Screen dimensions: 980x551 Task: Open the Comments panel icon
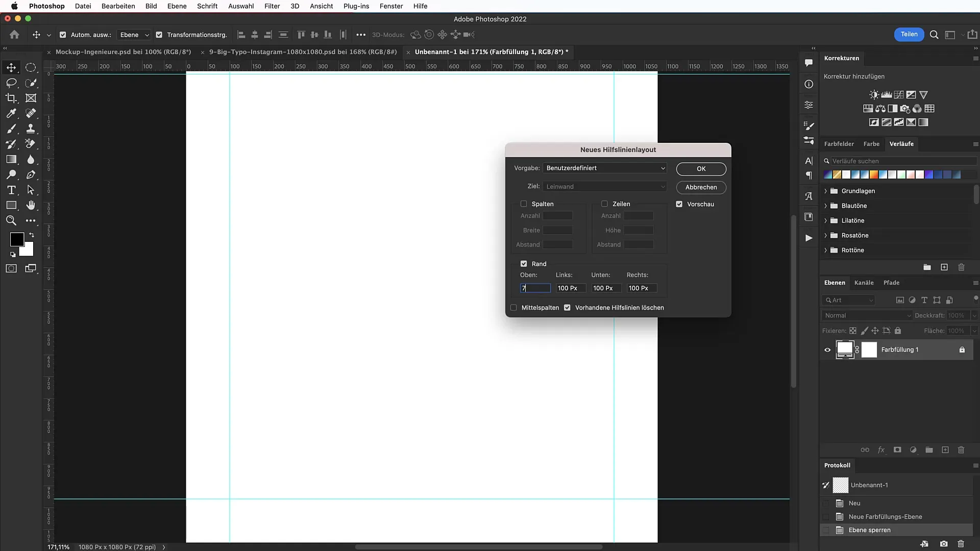pyautogui.click(x=809, y=63)
